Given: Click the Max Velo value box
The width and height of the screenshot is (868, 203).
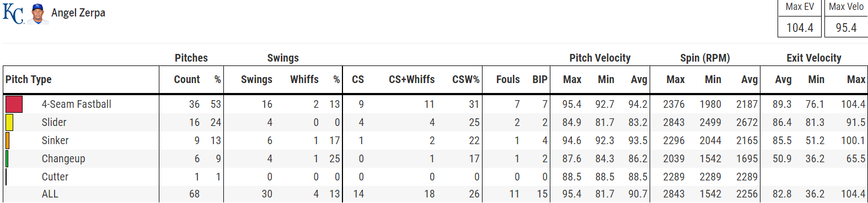Looking at the screenshot, I should pyautogui.click(x=846, y=28).
